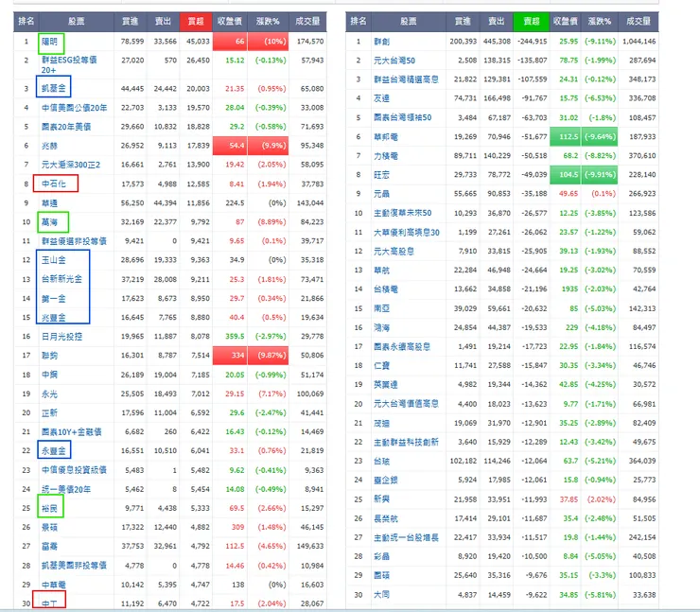Viewport: 700px width, 612px height.
Task: Open the 萬海 stock link
Action: (x=49, y=222)
